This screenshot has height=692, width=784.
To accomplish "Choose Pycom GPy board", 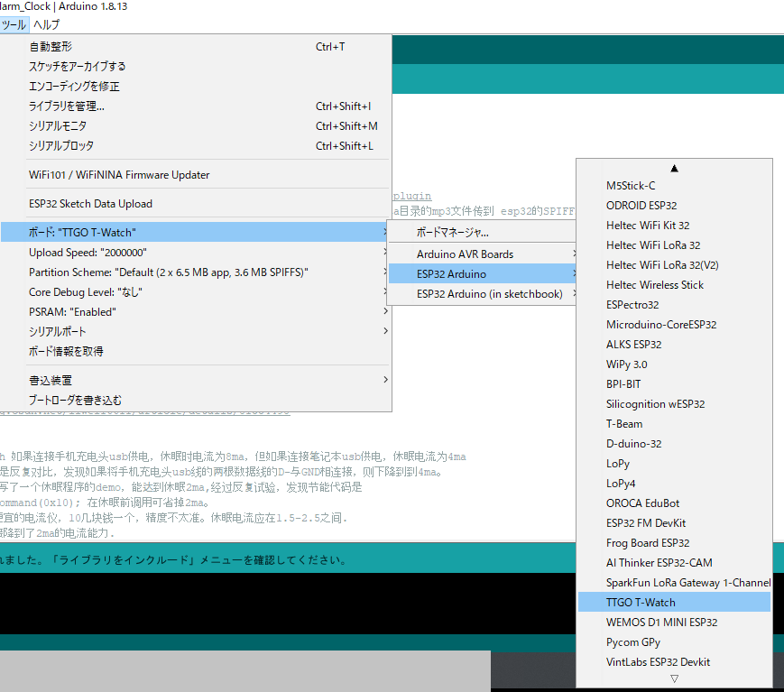I will pyautogui.click(x=674, y=642).
